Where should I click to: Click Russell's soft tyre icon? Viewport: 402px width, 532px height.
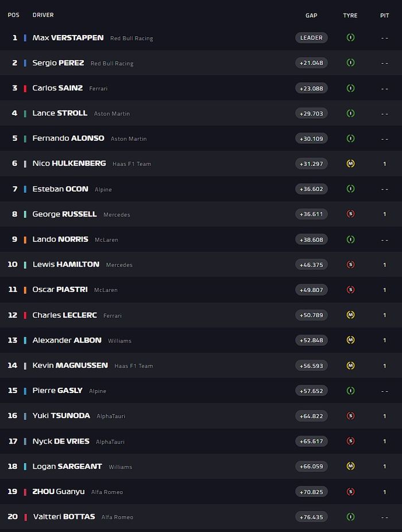[350, 214]
